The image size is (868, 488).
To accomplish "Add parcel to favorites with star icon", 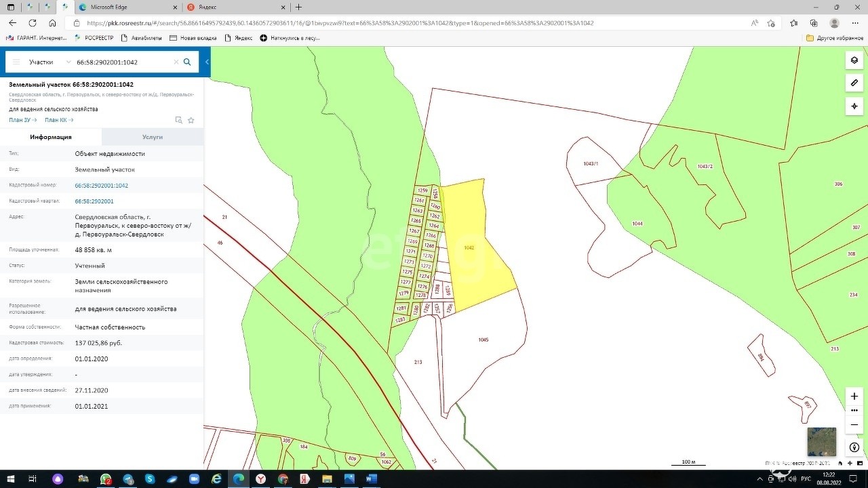I will (191, 120).
